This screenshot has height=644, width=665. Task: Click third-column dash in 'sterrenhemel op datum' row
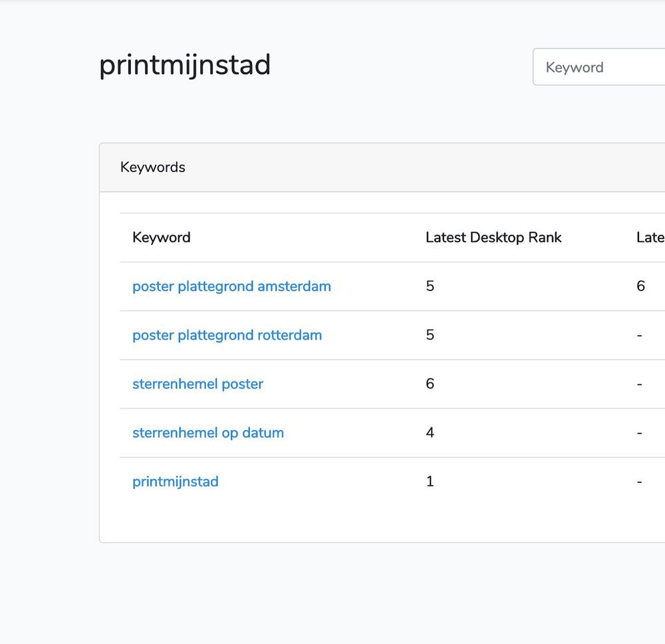click(x=639, y=433)
